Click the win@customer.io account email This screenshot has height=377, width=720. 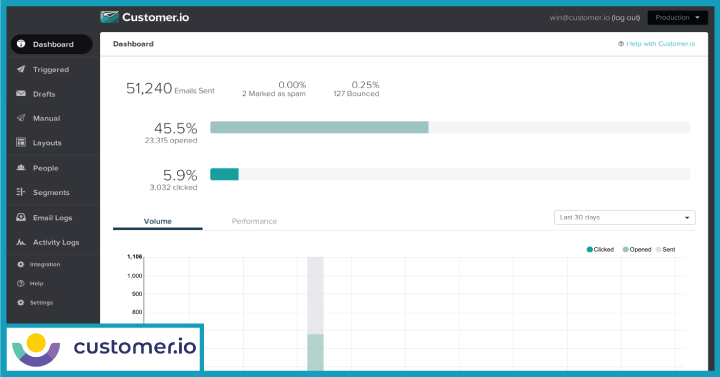579,17
